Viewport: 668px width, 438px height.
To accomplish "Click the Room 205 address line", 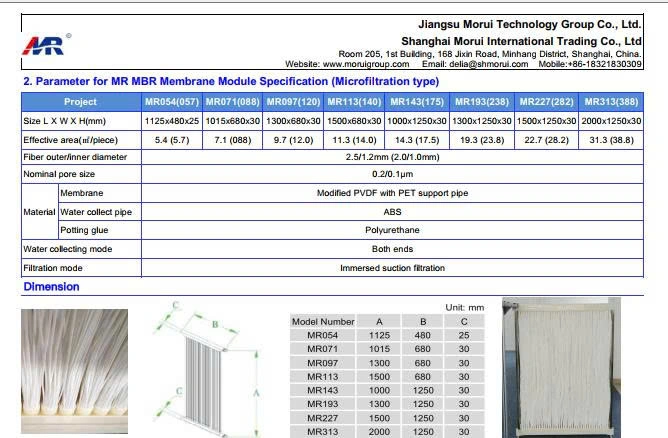I will pyautogui.click(x=489, y=54).
